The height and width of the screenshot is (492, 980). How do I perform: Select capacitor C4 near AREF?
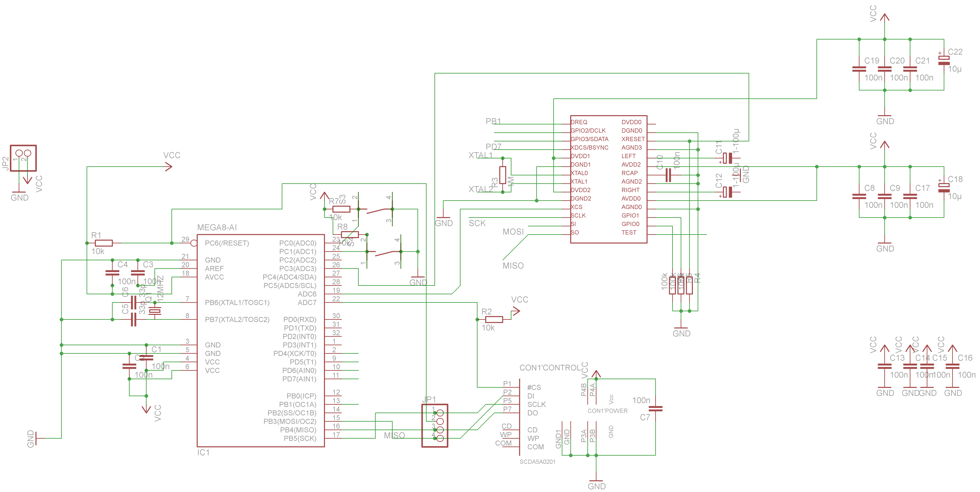(x=112, y=273)
